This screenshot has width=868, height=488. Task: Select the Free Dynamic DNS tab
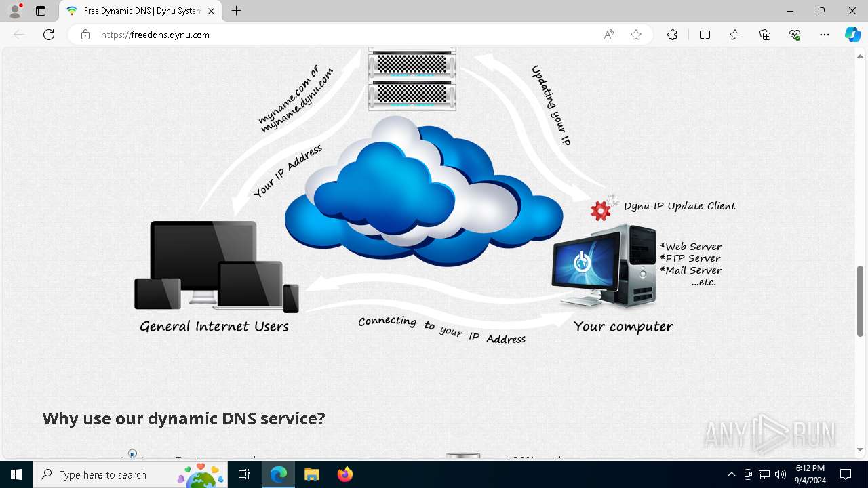[141, 11]
